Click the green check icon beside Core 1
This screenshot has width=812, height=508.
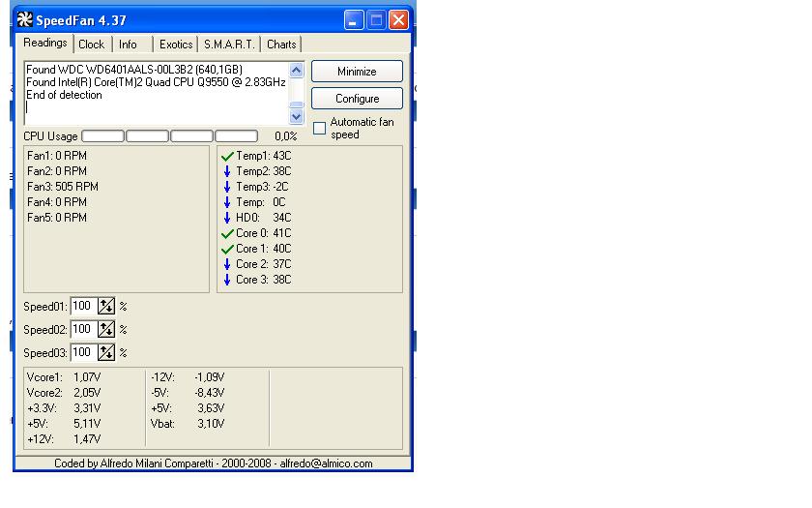click(x=227, y=250)
